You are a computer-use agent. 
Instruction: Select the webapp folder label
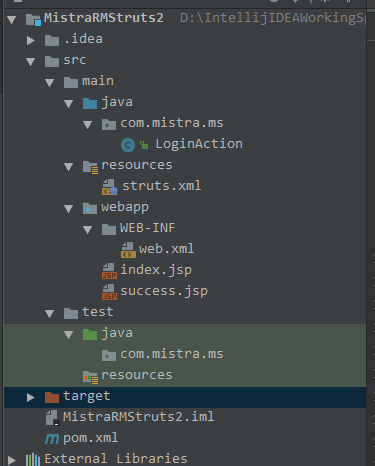coord(125,208)
